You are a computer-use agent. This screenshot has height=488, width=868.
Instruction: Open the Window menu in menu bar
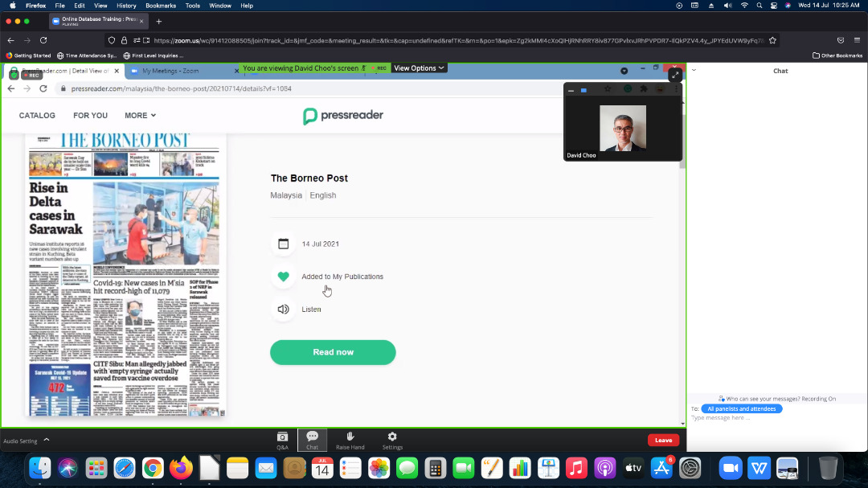coord(219,6)
